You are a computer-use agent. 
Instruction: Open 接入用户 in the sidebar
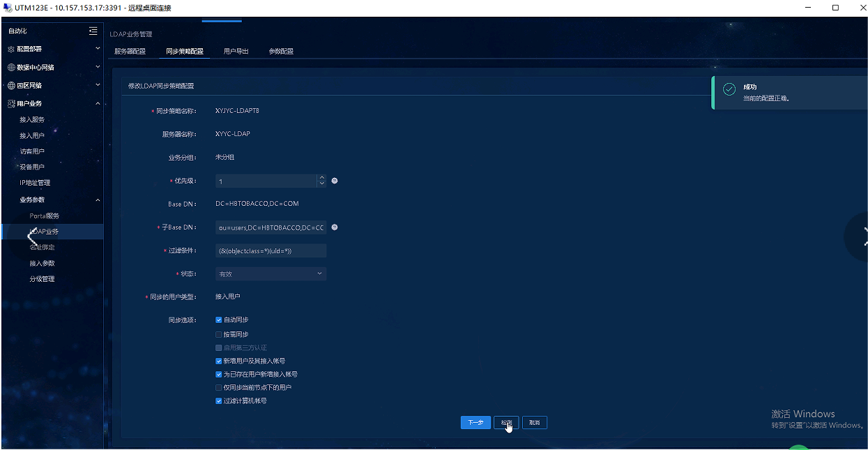[32, 136]
